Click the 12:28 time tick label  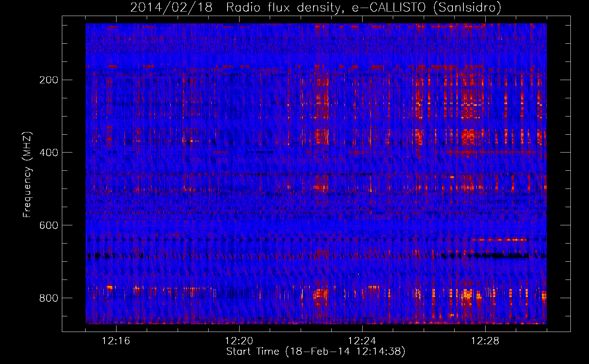[485, 341]
